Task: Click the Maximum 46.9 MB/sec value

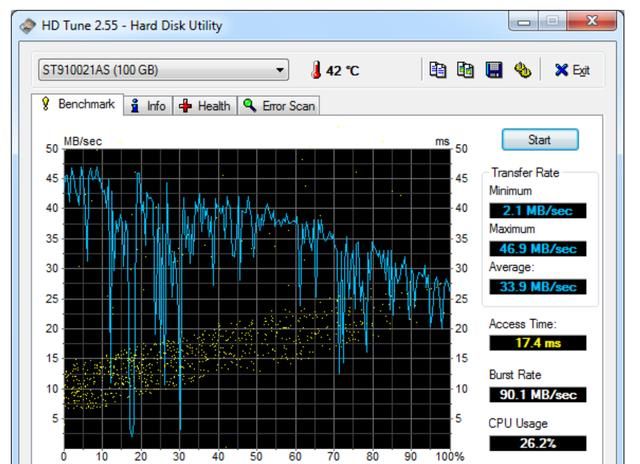Action: (x=537, y=249)
